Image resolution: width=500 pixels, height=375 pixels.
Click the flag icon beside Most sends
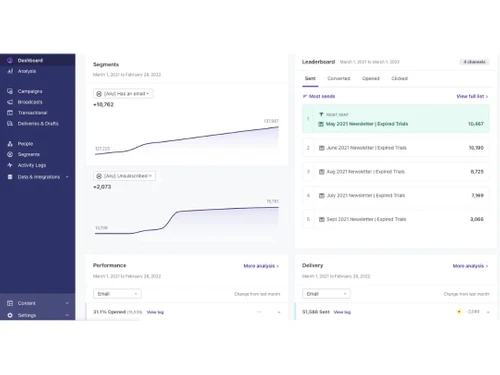(304, 96)
